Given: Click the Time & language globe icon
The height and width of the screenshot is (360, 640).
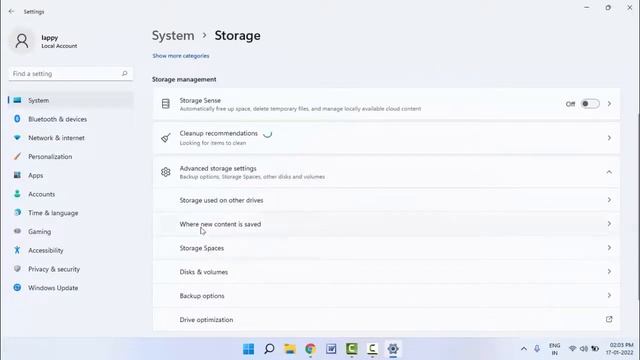Looking at the screenshot, I should click(x=17, y=213).
